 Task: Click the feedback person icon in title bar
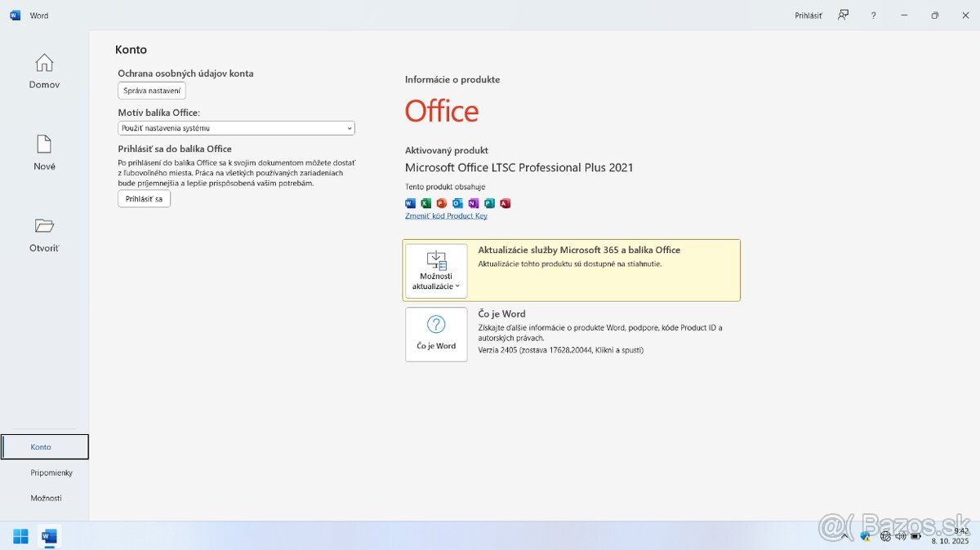click(x=844, y=16)
